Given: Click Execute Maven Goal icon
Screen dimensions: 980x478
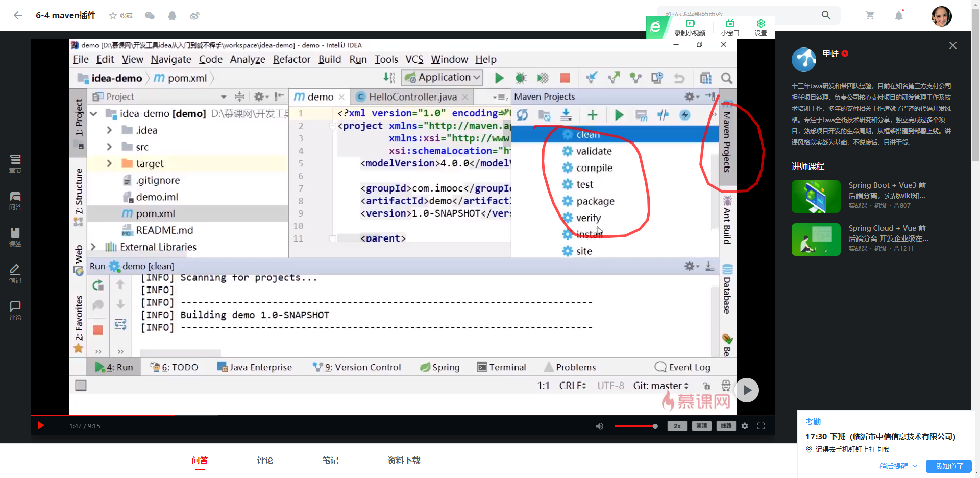Looking at the screenshot, I should click(641, 115).
